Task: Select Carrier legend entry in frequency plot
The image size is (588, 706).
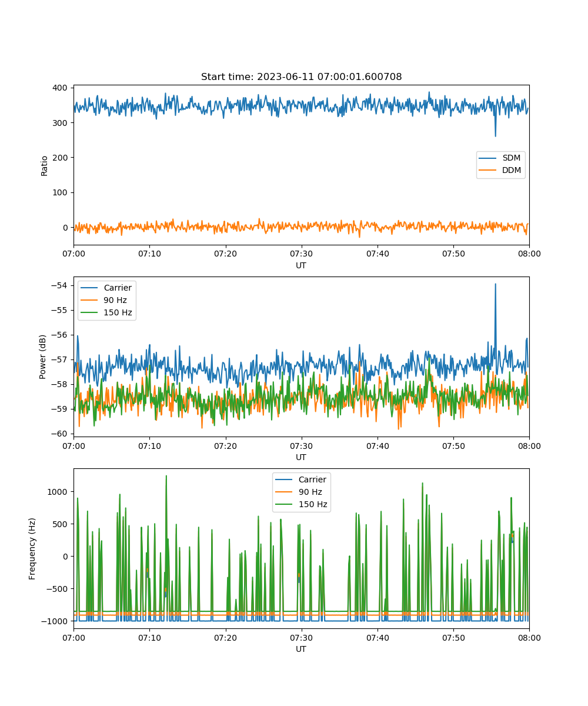Action: tap(300, 479)
